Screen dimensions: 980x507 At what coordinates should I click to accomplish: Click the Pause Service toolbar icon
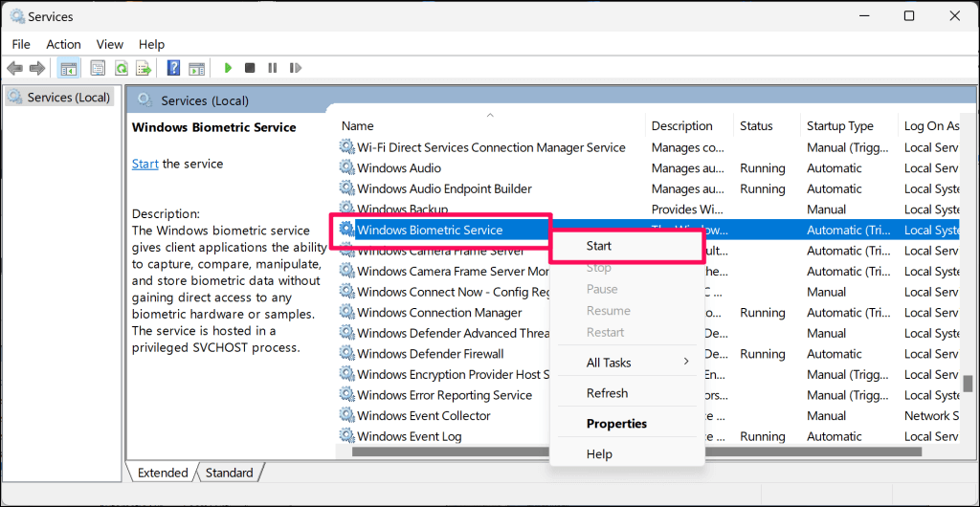click(273, 68)
